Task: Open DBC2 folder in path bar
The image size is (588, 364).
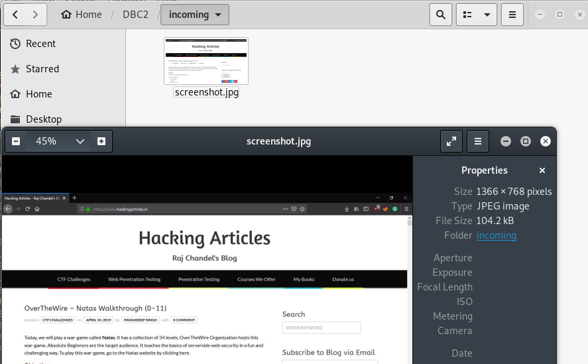Action: [x=135, y=15]
